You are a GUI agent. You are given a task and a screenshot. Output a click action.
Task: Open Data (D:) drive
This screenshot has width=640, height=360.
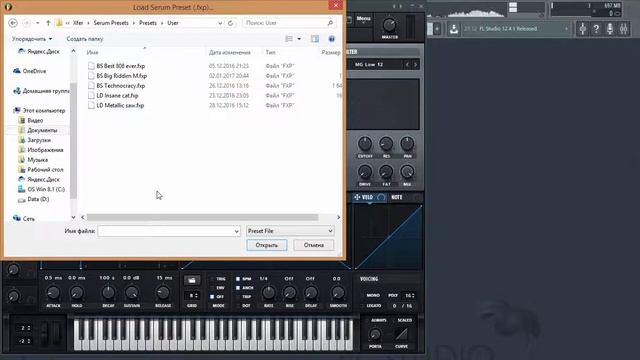pos(33,199)
